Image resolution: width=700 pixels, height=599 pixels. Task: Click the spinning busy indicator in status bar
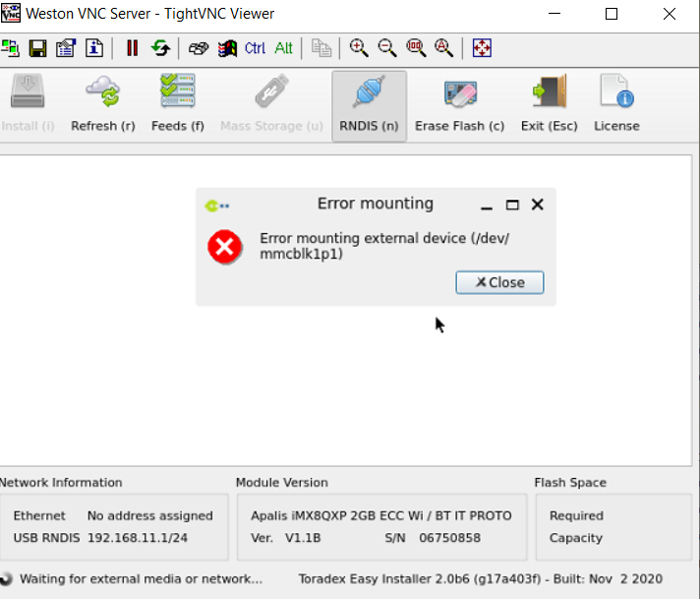[x=6, y=579]
